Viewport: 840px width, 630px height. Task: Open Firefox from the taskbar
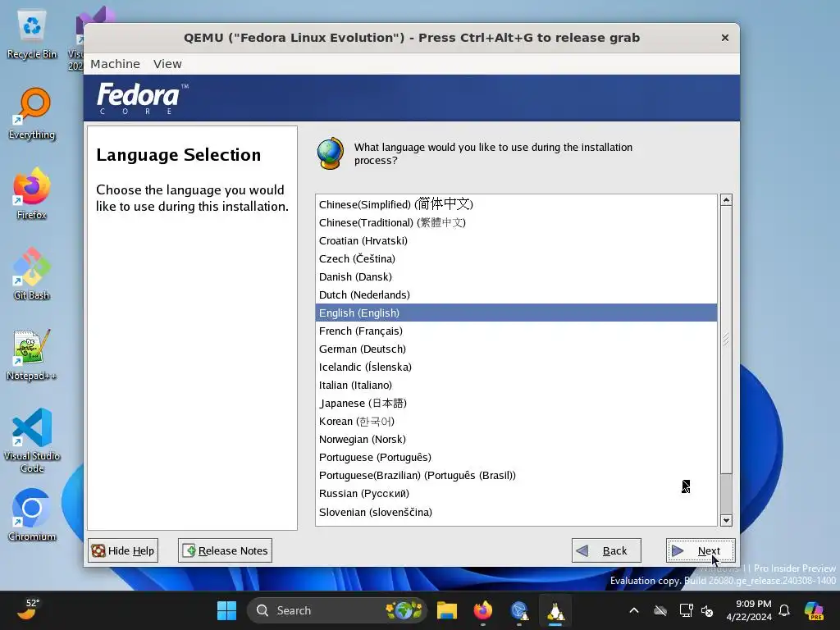[482, 610]
